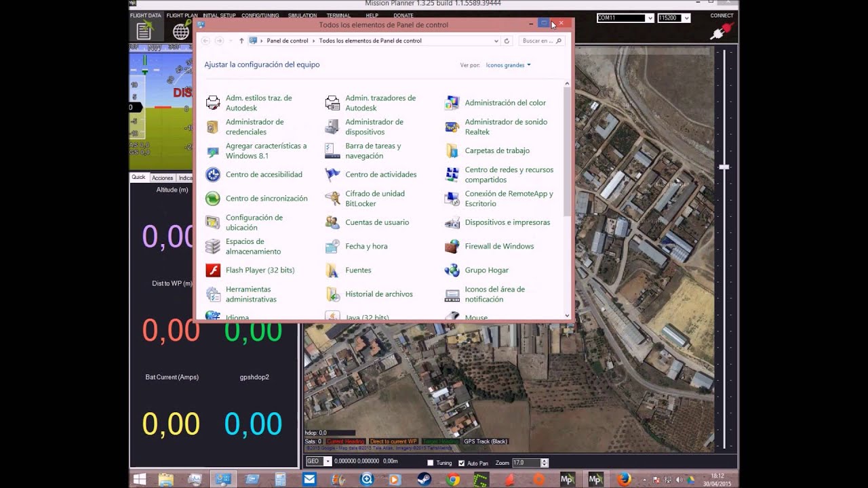Viewport: 868px width, 488px height.
Task: Switch to the Quick tab
Action: [x=138, y=178]
